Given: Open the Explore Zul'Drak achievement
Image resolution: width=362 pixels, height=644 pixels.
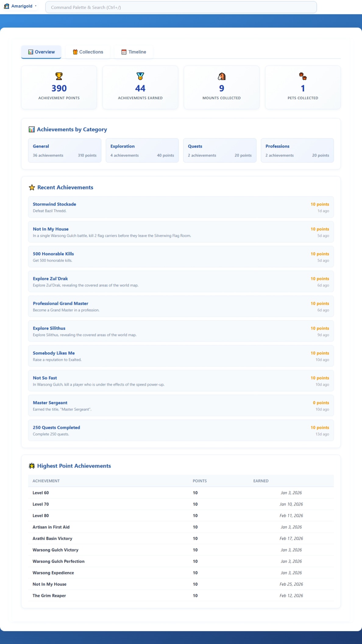Looking at the screenshot, I should click(181, 281).
